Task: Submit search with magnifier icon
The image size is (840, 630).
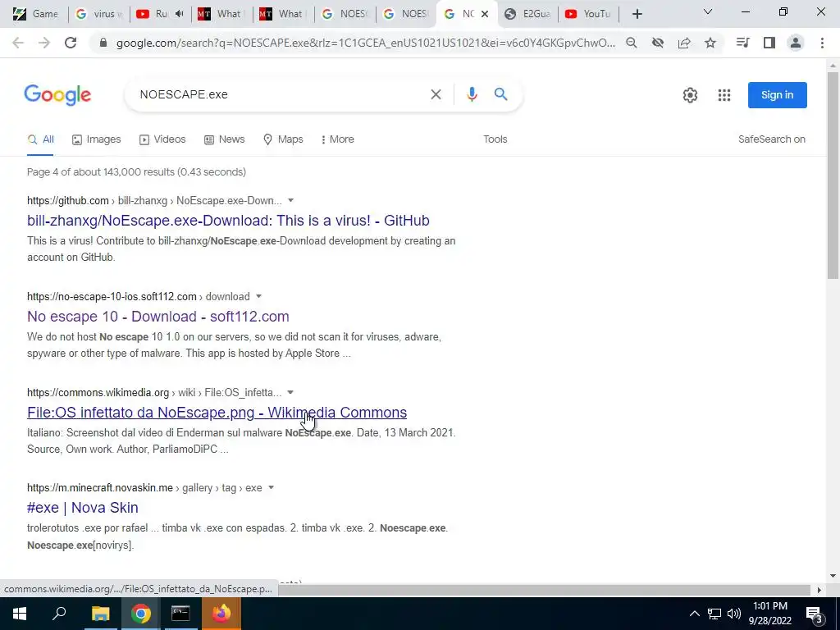Action: tap(501, 94)
